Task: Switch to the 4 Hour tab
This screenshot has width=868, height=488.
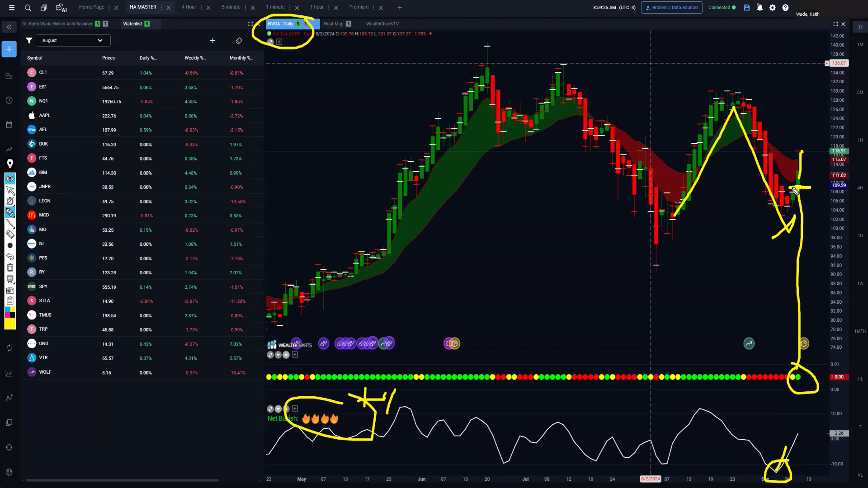Action: pos(189,7)
